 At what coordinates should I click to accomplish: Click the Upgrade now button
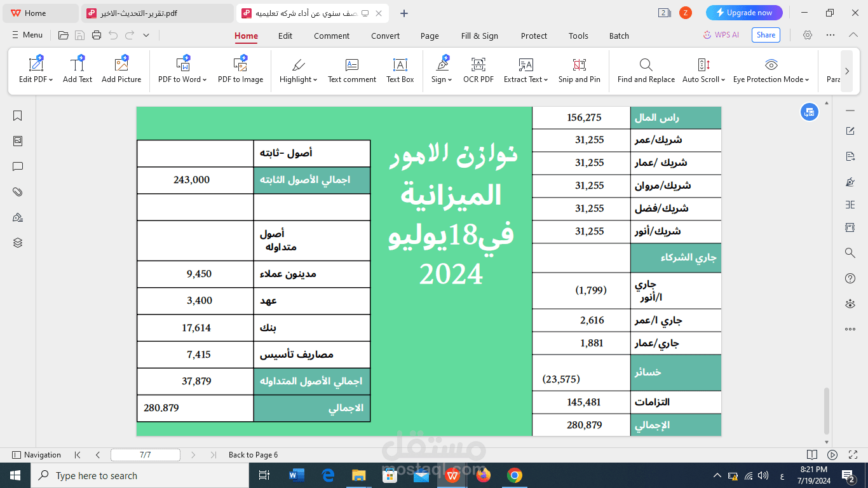(x=744, y=13)
